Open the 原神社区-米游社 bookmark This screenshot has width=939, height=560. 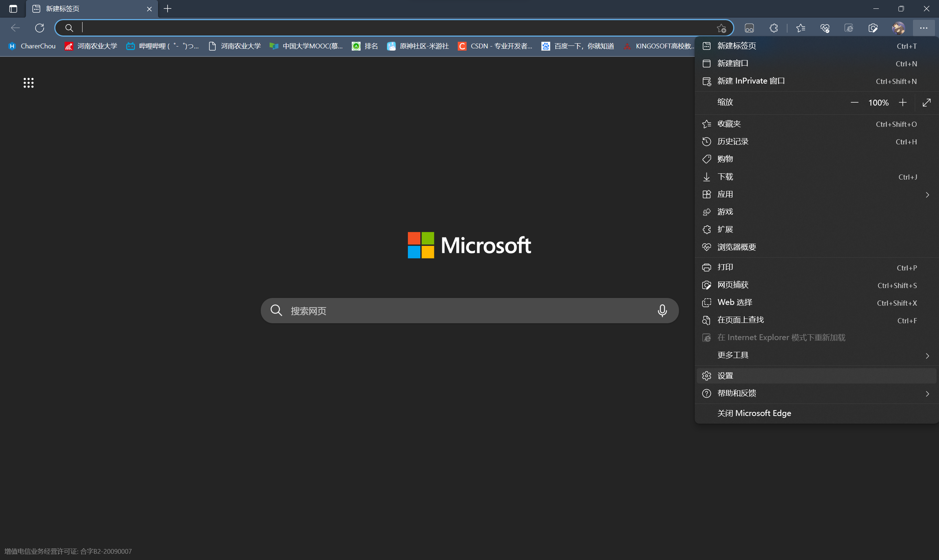[418, 46]
